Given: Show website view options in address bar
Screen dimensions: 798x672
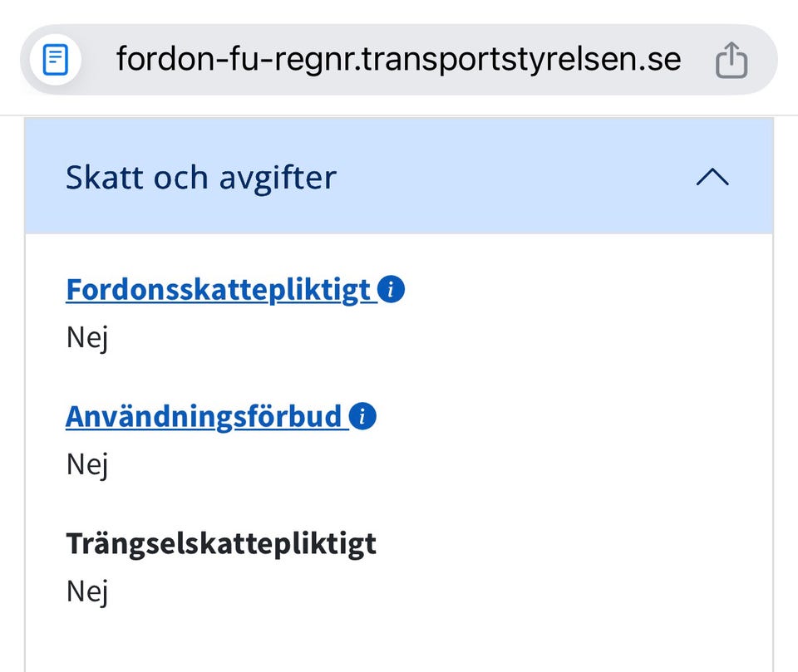Looking at the screenshot, I should [x=56, y=60].
